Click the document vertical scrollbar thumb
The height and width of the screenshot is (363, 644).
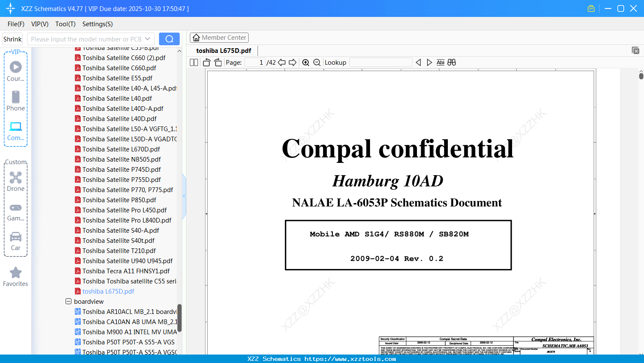641,76
